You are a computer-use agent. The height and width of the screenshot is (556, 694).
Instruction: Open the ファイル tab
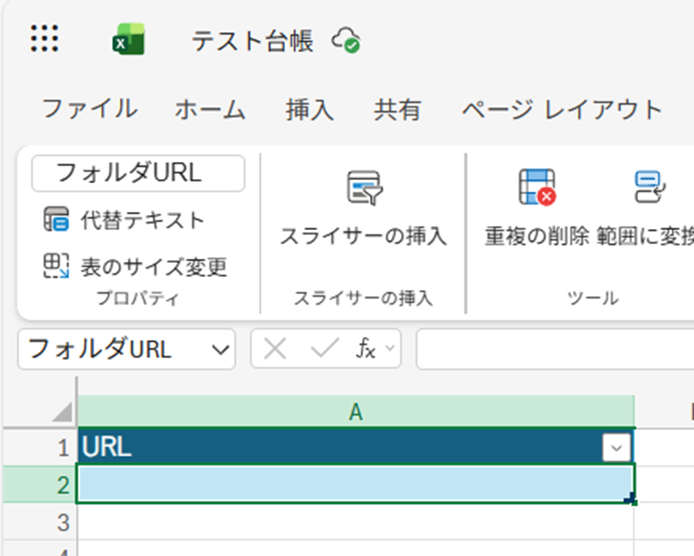[x=89, y=109]
